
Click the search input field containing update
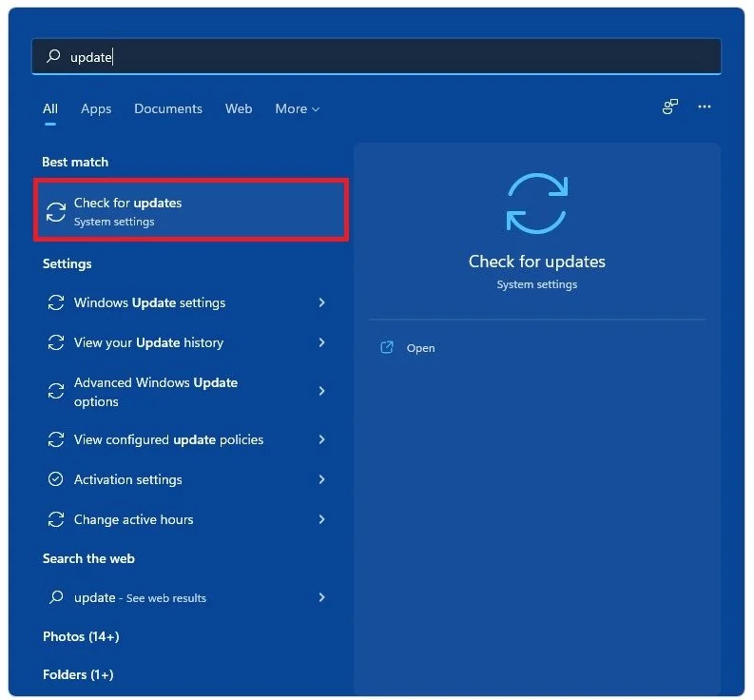tap(377, 56)
